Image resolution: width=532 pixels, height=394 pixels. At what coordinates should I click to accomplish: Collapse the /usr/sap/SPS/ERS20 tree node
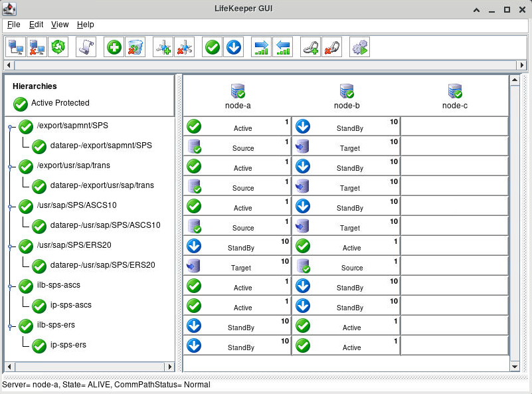[x=10, y=246]
